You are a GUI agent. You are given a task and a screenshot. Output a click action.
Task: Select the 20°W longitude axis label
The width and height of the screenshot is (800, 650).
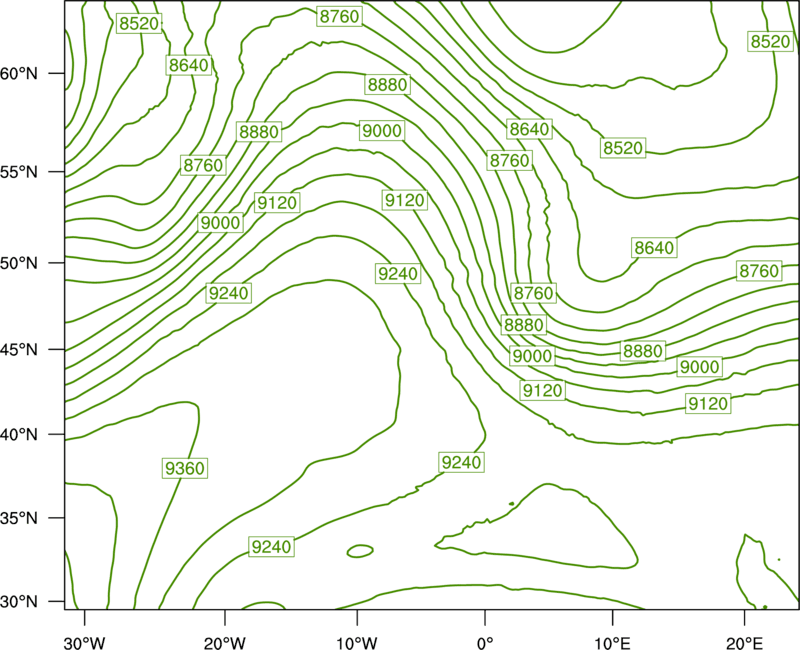(x=225, y=643)
